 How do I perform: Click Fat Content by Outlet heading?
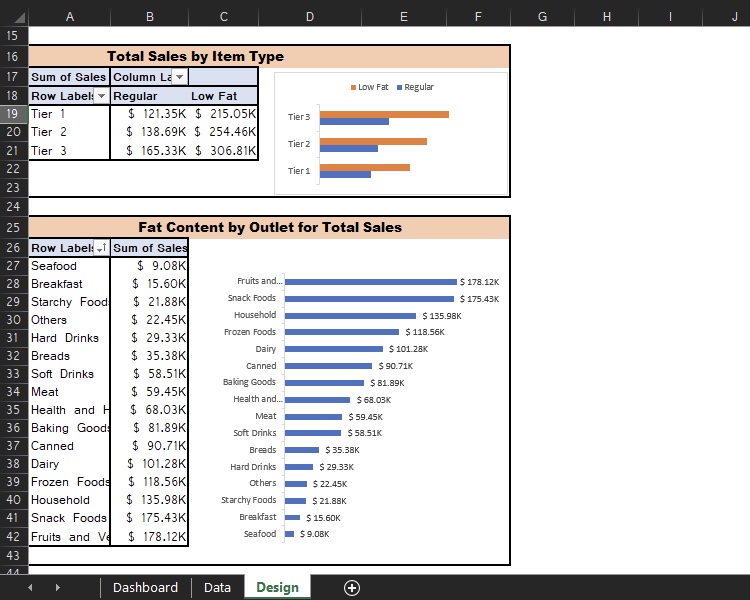click(x=269, y=227)
